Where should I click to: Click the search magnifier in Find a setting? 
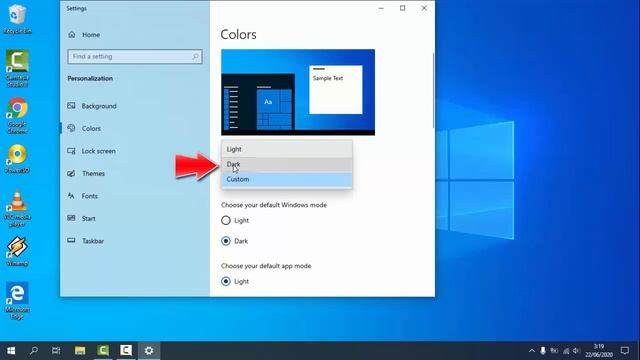pyautogui.click(x=195, y=57)
